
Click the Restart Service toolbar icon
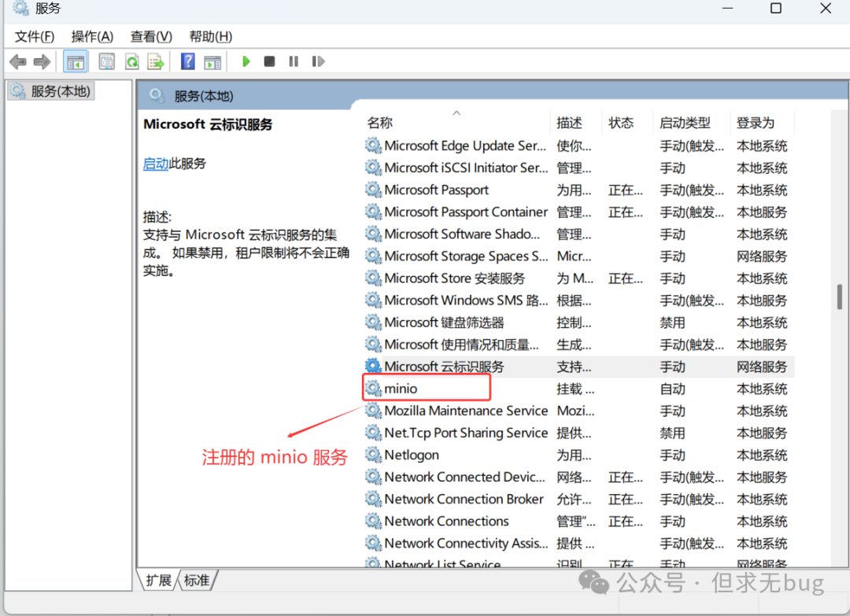[x=318, y=61]
